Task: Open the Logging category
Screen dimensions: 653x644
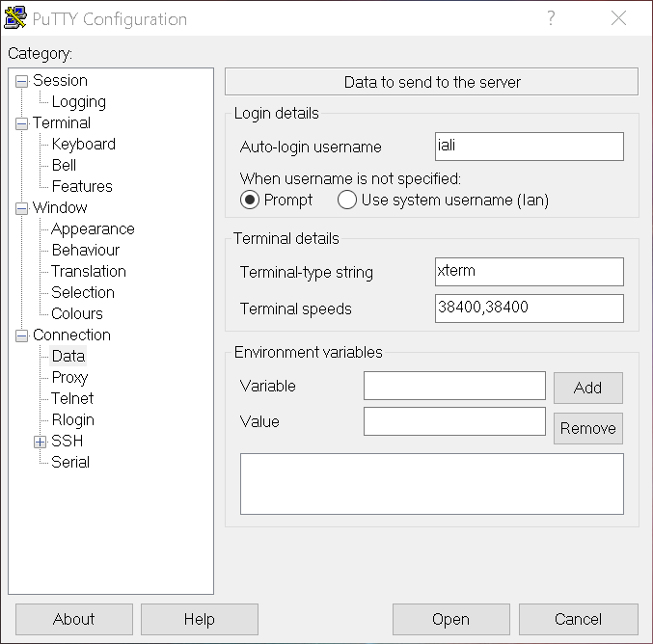Action: [79, 101]
